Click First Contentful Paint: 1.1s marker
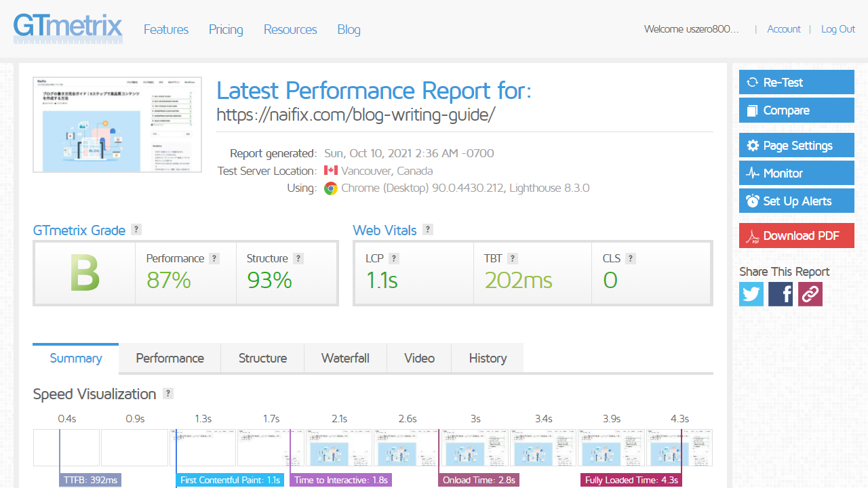Screen dimensions: 868x488 [x=230, y=480]
